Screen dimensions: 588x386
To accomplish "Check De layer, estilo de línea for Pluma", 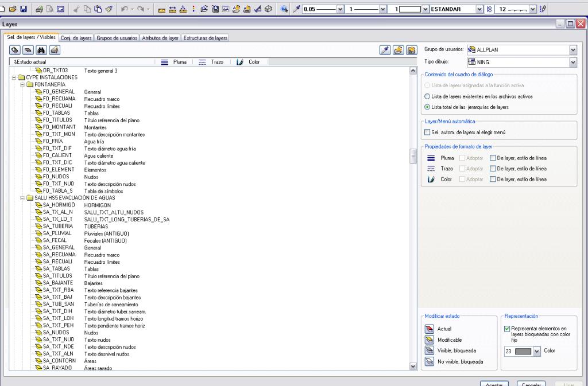I will click(x=493, y=158).
